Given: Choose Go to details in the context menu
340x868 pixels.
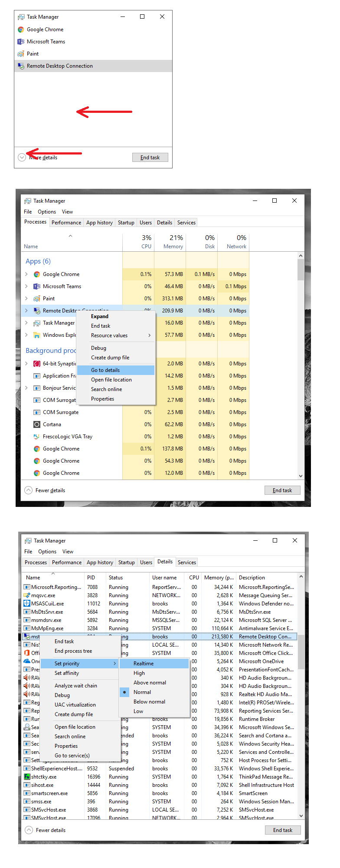Looking at the screenshot, I should click(x=116, y=370).
